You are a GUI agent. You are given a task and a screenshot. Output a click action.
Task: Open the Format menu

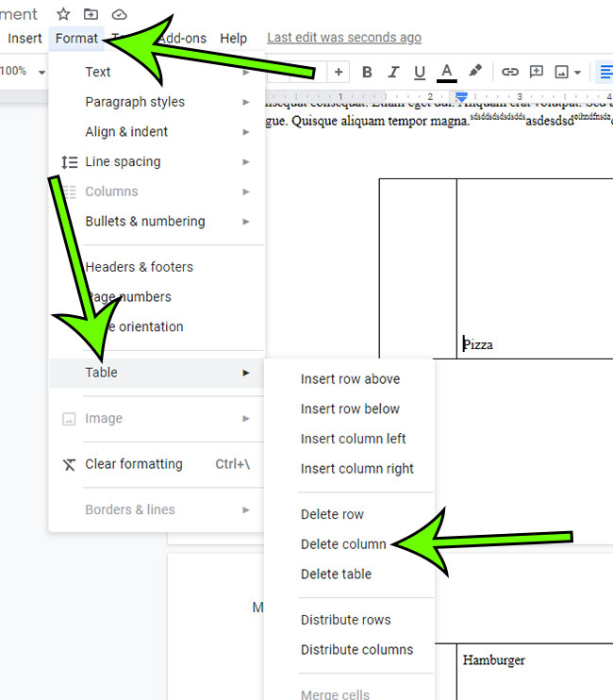tap(76, 39)
